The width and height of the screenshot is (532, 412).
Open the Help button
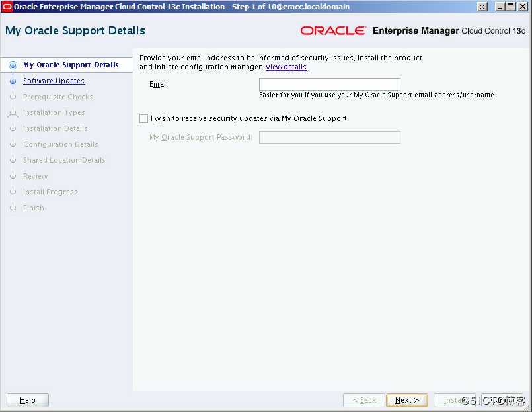28,401
